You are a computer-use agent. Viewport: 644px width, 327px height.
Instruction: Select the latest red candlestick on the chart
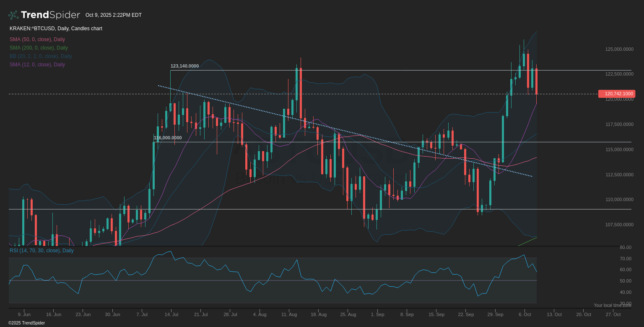pos(537,82)
